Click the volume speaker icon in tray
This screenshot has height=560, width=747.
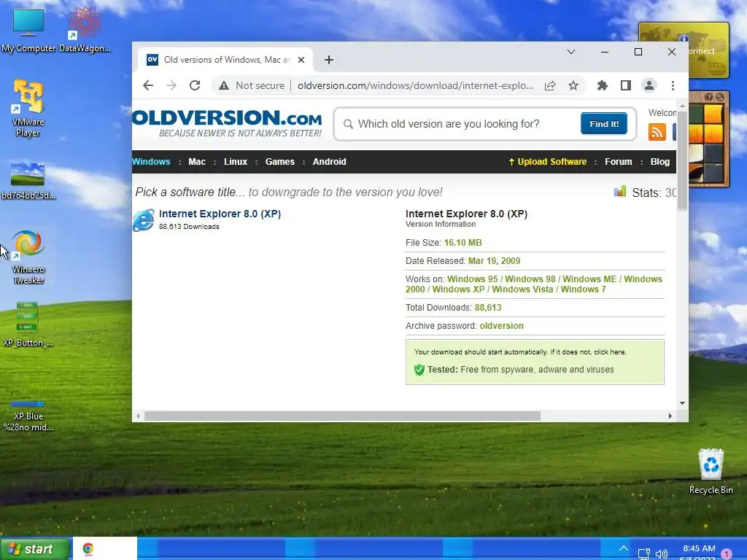click(661, 554)
